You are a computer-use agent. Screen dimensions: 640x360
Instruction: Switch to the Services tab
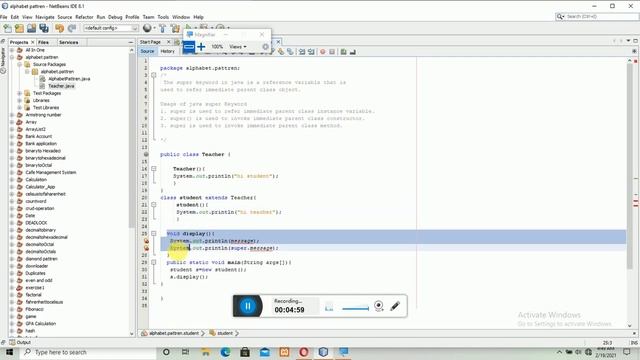(x=69, y=42)
